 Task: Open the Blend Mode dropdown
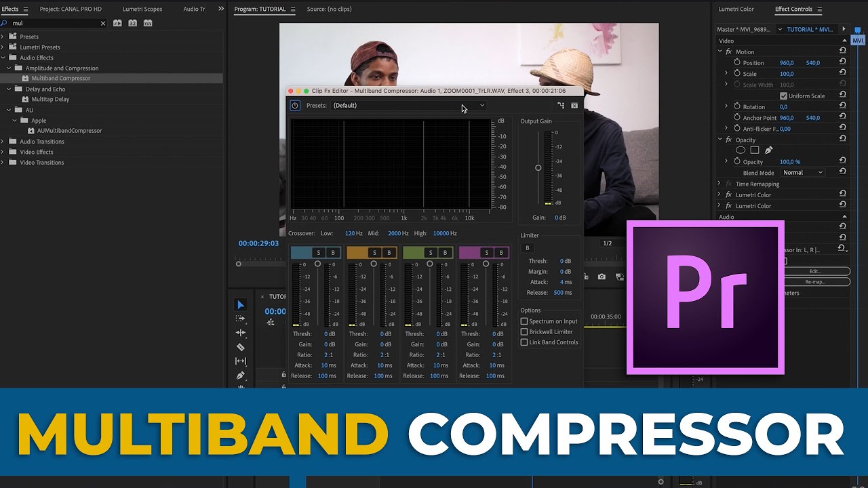pyautogui.click(x=803, y=172)
